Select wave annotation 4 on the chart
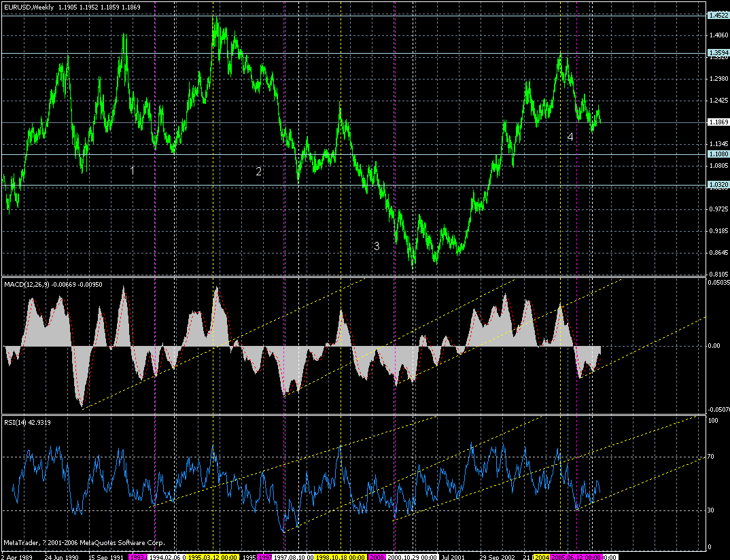 click(x=569, y=136)
